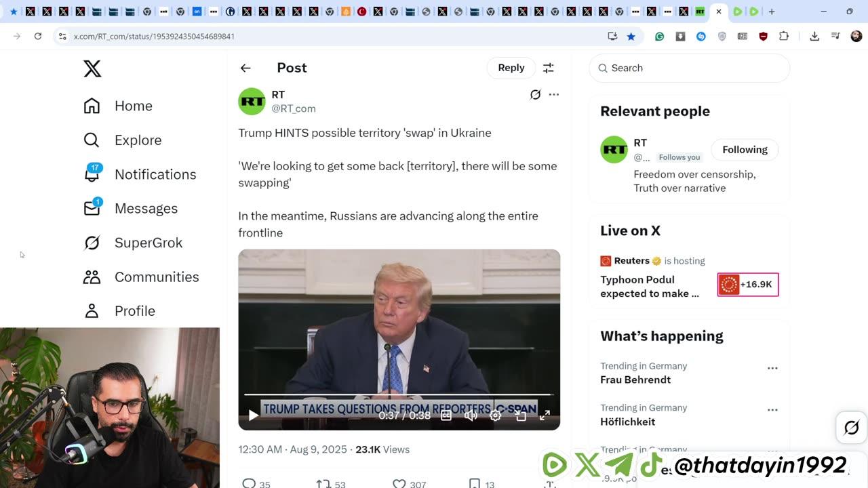Open video settings gear menu

[x=496, y=415]
